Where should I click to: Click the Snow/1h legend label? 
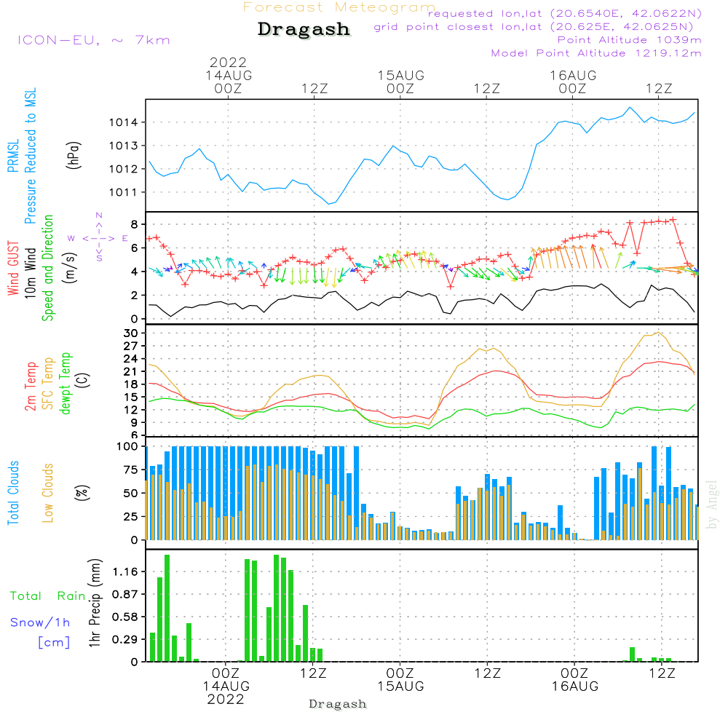click(x=40, y=622)
